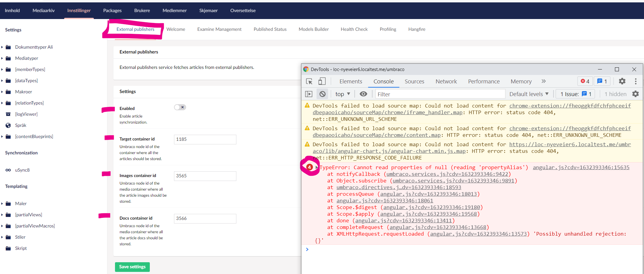Open the umbraco.services.js:9422 source link
Viewport: 644px width, 274px height.
click(447, 174)
